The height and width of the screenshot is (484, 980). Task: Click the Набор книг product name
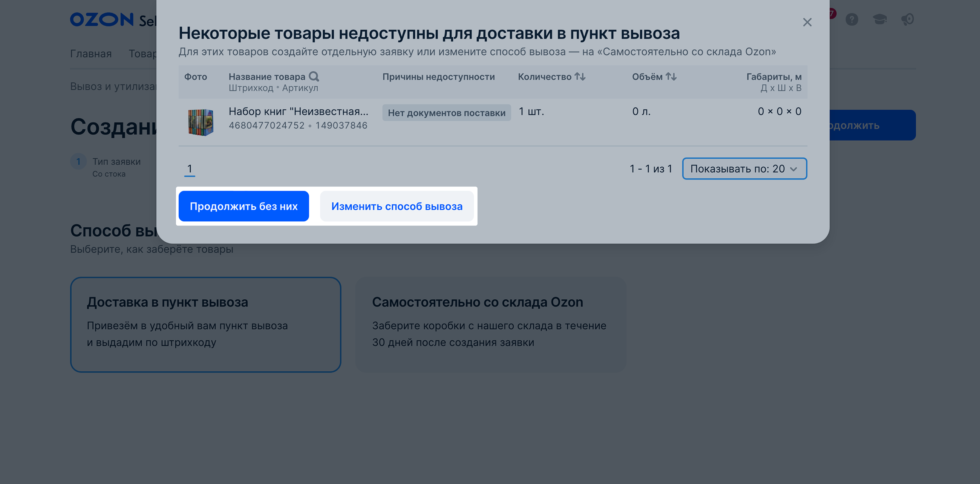[298, 112]
